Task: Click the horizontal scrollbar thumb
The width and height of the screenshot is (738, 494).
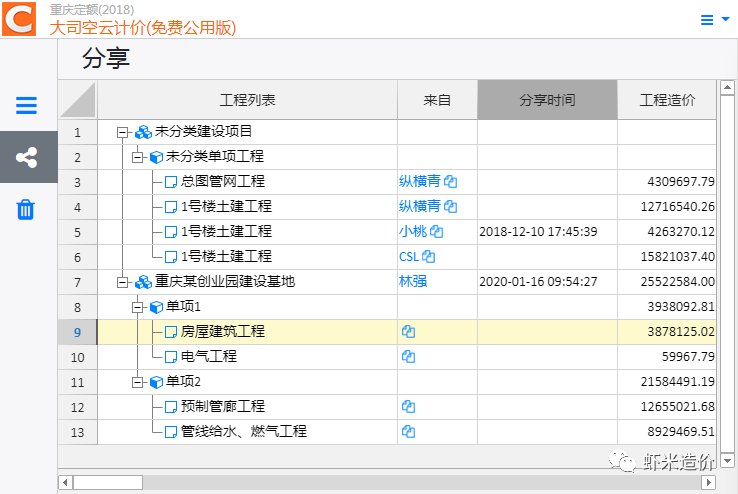Action: coord(108,482)
